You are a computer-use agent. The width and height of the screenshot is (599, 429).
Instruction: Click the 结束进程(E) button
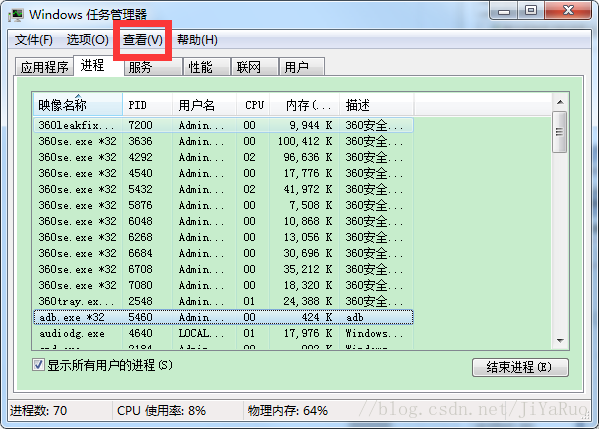coord(520,367)
